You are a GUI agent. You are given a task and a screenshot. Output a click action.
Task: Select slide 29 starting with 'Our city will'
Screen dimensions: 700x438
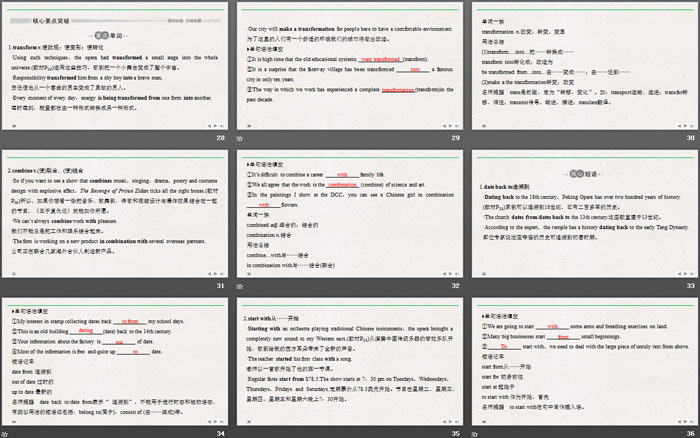[349, 64]
